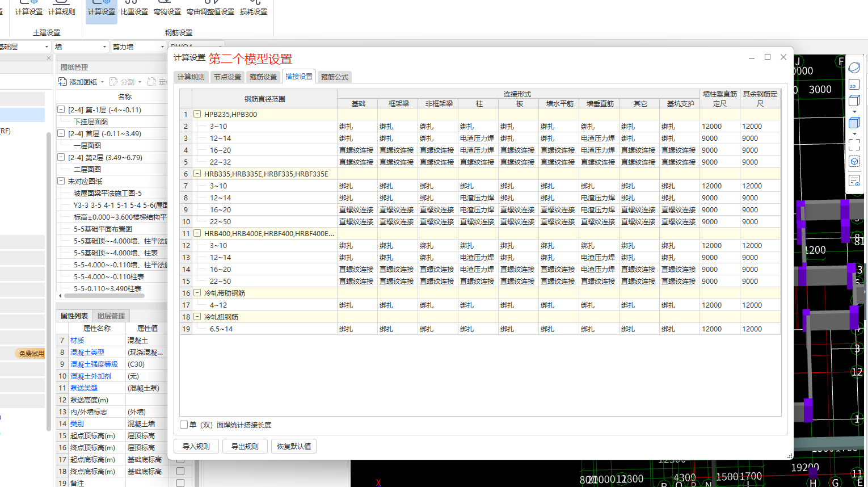Click the 恢复默认值 button
Image resolution: width=868 pixels, height=487 pixels.
click(x=294, y=446)
